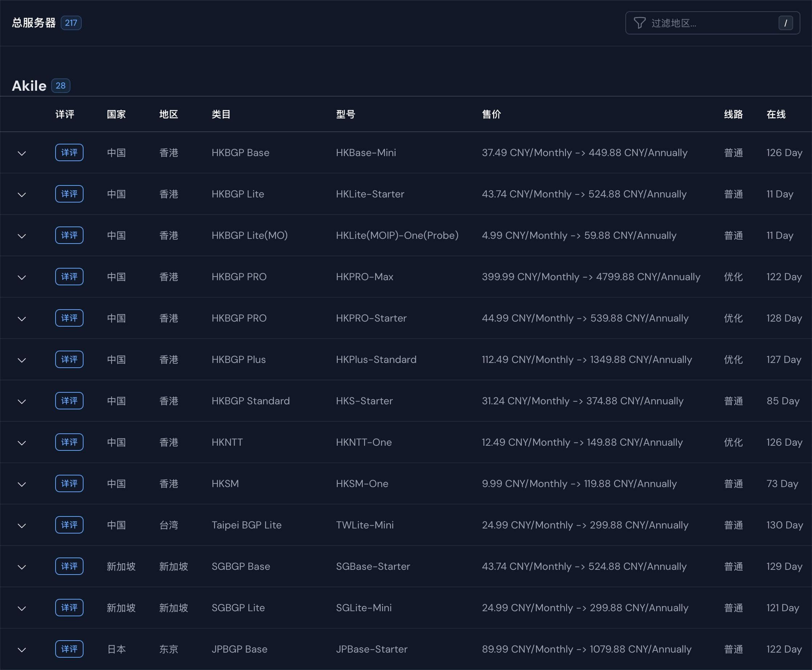Open 详评 review for HKPRO-Max

coord(69,276)
